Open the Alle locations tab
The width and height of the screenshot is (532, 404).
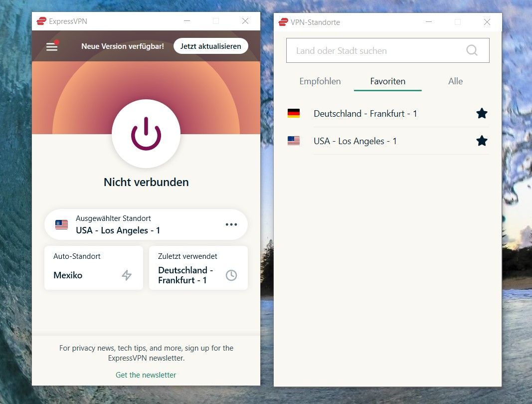click(x=455, y=81)
